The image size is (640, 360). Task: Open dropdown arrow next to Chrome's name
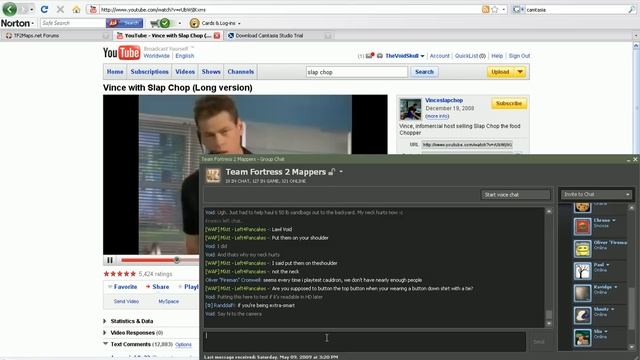613,220
